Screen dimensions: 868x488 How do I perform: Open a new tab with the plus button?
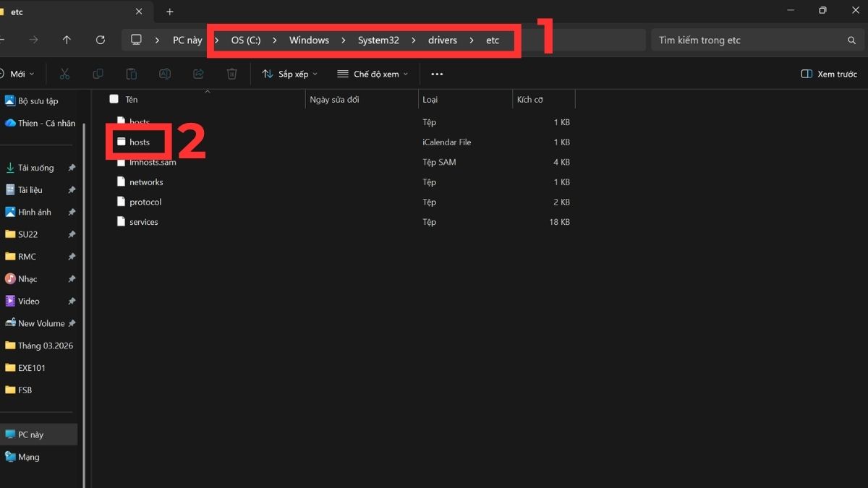click(x=169, y=12)
